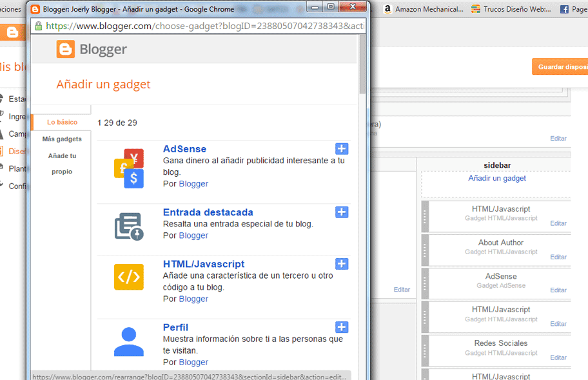Add the Perfil gadget with plus button
The image size is (588, 380).
[342, 328]
